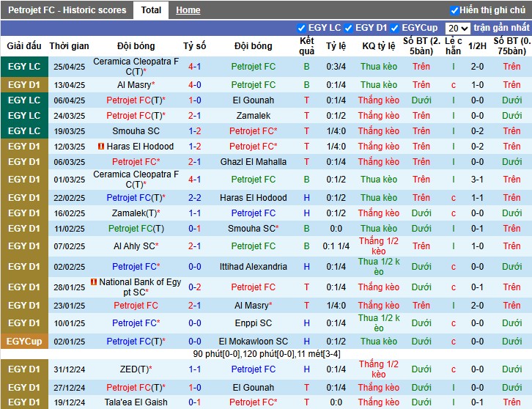
Task: Click Thắng 1/2 kèo in the ZED row
Action: tap(379, 369)
